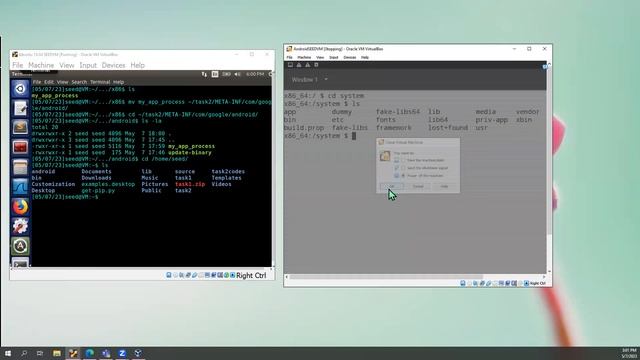Open red application icon in Ubuntu launcher
The image size is (640, 360).
20,147
